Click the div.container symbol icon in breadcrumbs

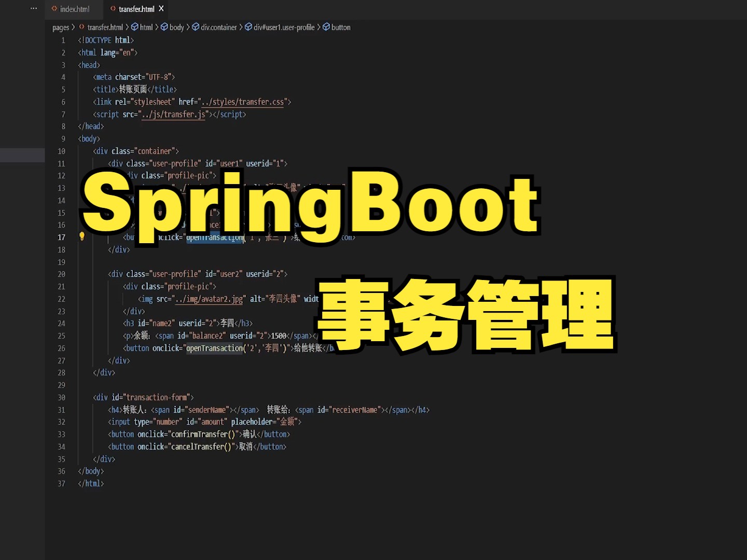[x=196, y=27]
